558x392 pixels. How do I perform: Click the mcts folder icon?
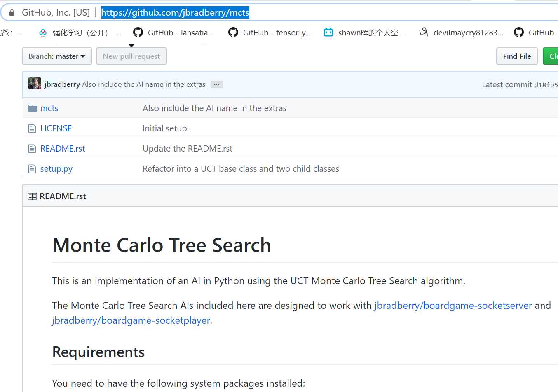pos(33,108)
